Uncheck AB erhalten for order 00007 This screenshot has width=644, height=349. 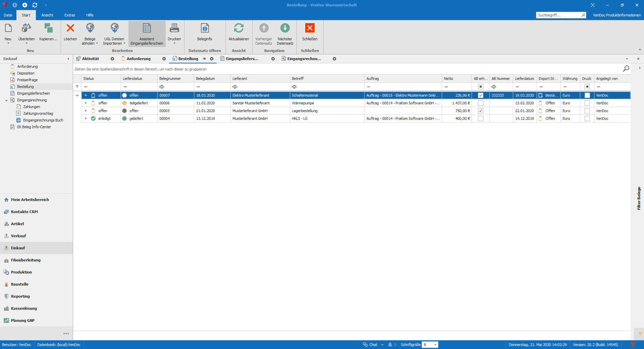pyautogui.click(x=480, y=95)
